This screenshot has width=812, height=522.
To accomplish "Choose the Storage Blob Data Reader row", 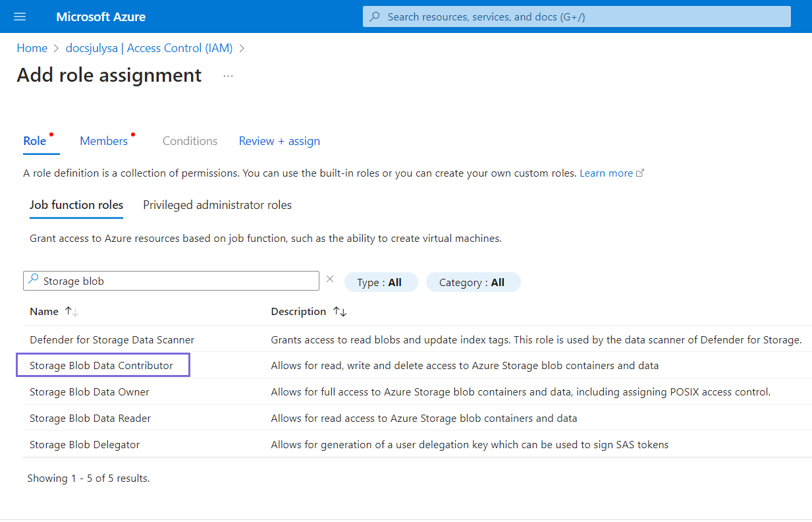I will click(x=90, y=418).
